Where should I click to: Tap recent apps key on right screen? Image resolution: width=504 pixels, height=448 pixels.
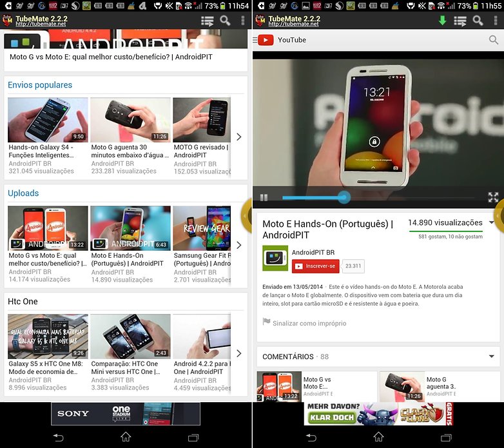coord(446,438)
